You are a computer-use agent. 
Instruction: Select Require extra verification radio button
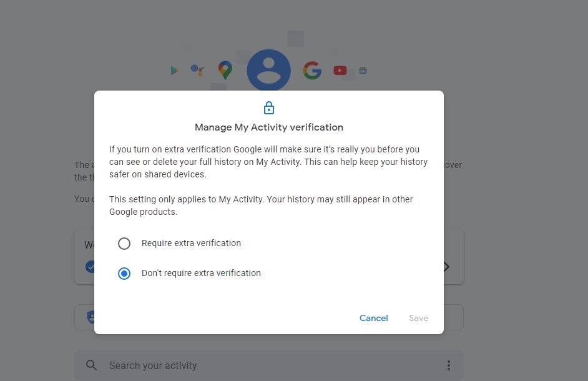tap(124, 243)
